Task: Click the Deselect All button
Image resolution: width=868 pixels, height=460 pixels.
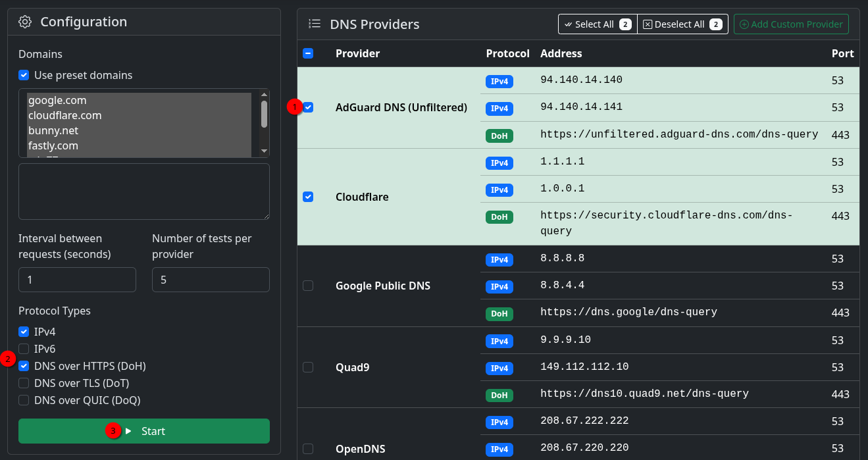Action: pyautogui.click(x=683, y=24)
